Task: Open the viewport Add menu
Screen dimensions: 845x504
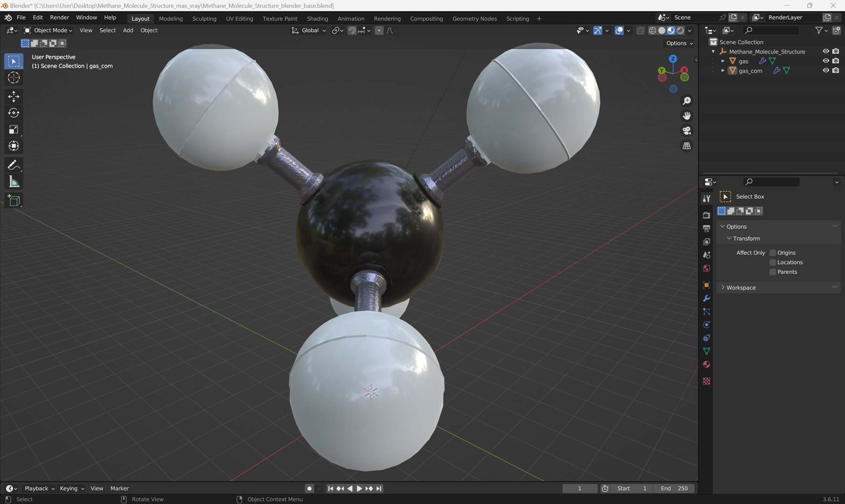Action: pyautogui.click(x=128, y=30)
